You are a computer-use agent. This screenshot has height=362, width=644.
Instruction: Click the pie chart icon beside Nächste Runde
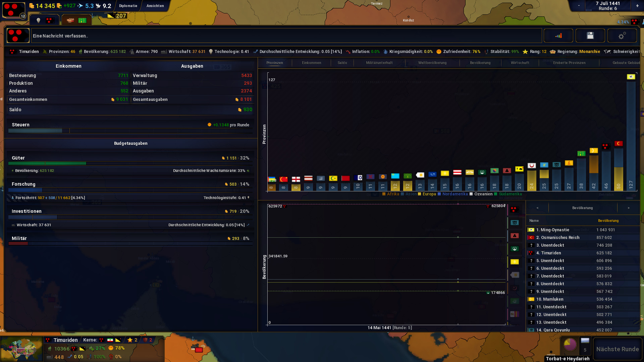point(570,344)
